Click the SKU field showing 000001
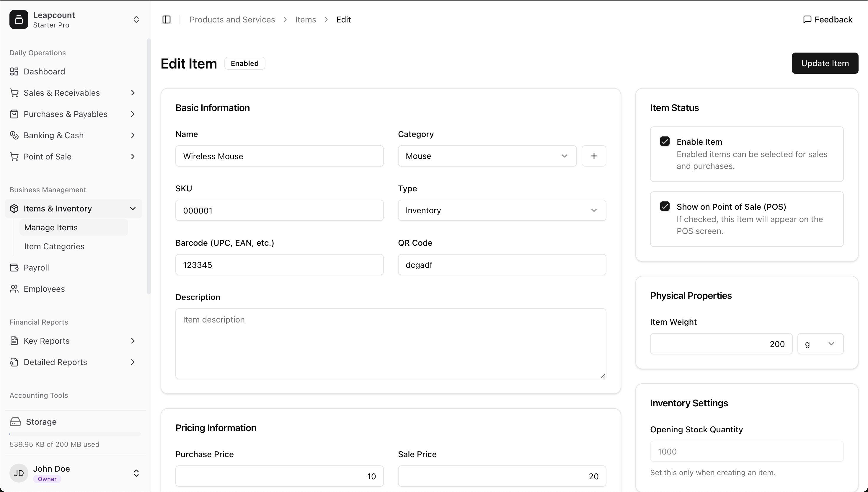Screen dimensions: 868x492 pos(279,211)
